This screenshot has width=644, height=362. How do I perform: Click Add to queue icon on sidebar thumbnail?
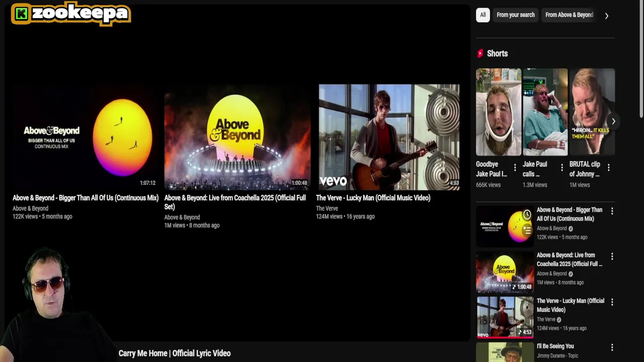tap(527, 230)
